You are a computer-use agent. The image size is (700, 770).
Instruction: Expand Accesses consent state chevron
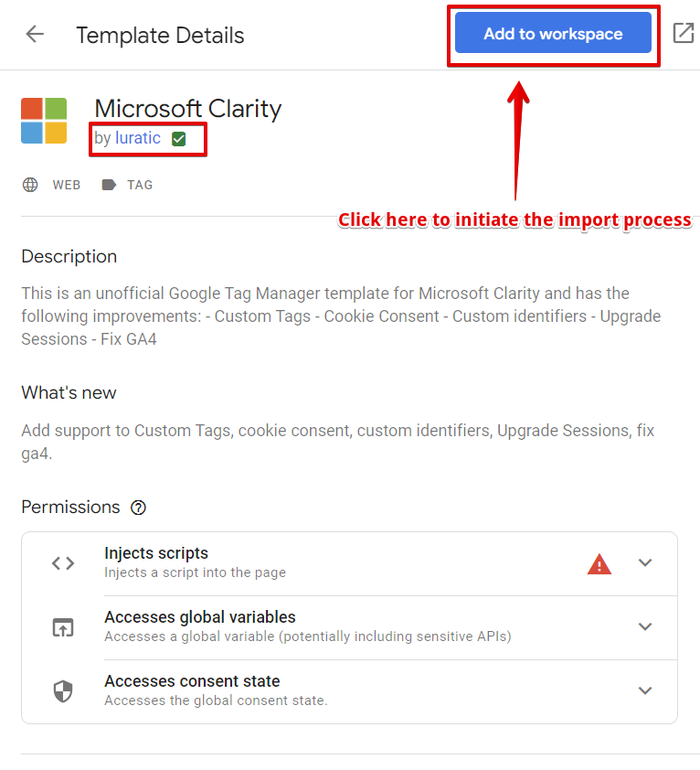[x=645, y=690]
